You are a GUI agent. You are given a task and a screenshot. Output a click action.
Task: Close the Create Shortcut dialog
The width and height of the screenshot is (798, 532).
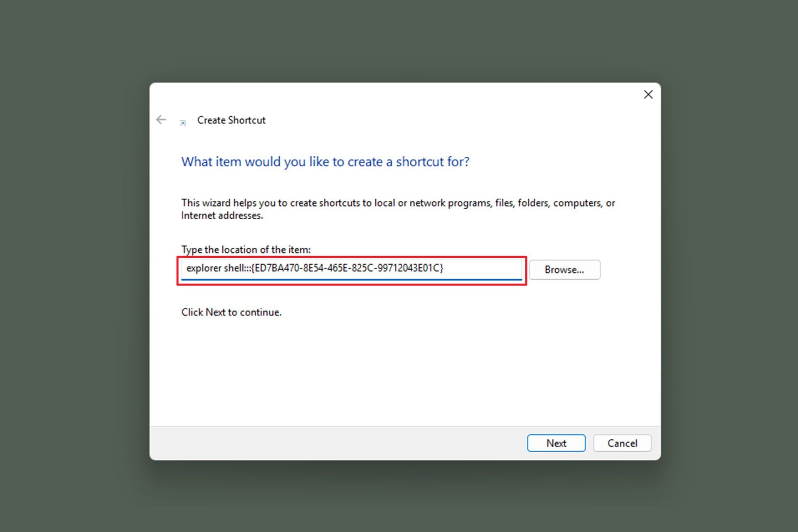tap(648, 95)
